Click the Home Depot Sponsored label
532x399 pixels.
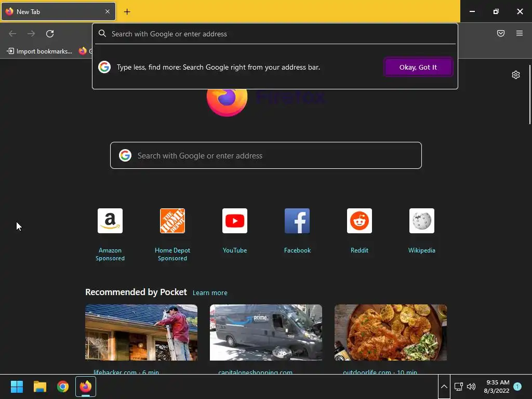coord(172,254)
